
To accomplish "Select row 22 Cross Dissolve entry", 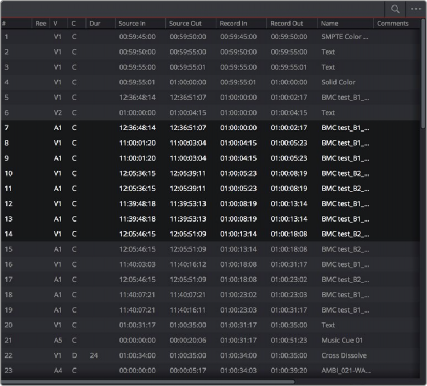I will point(211,355).
